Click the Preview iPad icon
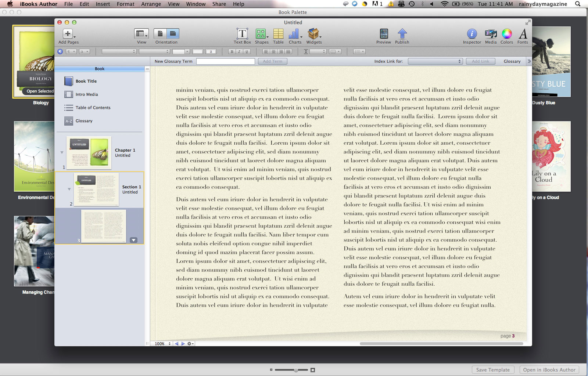588x376 pixels. (384, 34)
